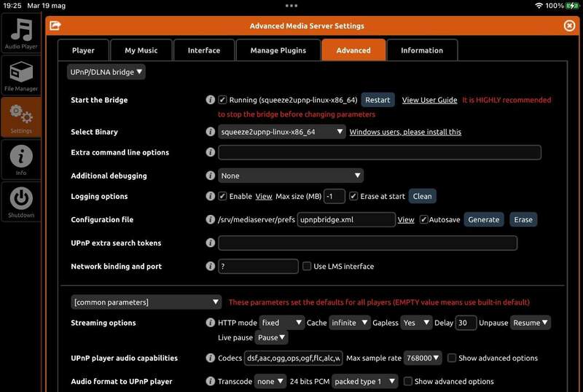Open the Audio Player sidebar icon
The height and width of the screenshot is (392, 583).
click(x=21, y=33)
